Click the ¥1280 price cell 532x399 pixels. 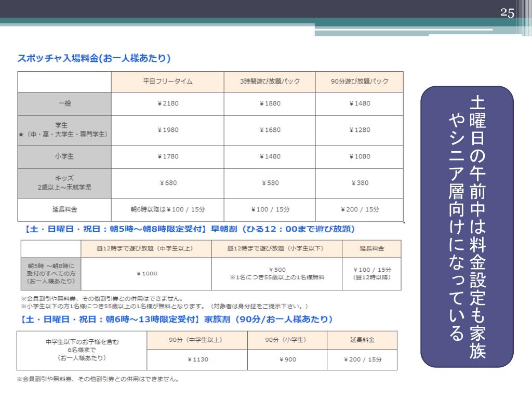tap(360, 130)
